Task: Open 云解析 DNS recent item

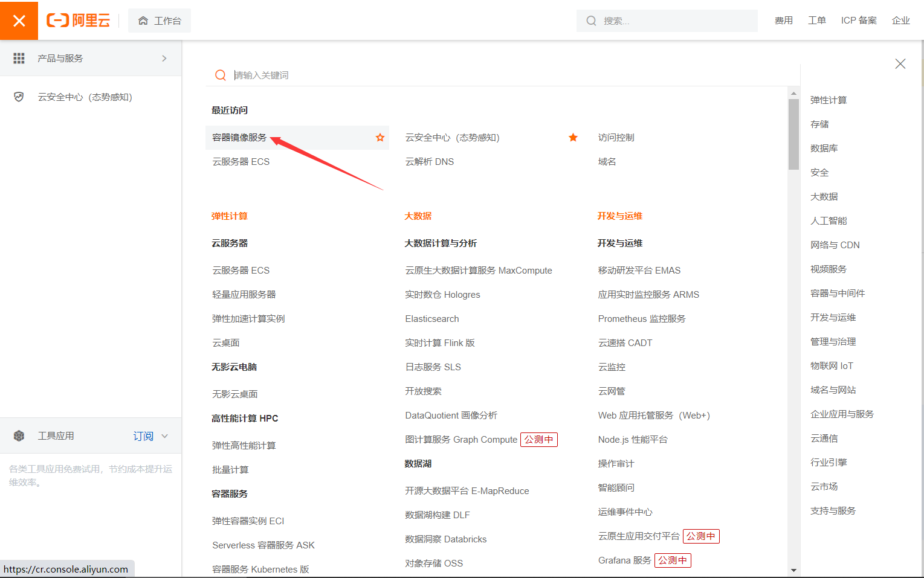Action: click(x=429, y=162)
